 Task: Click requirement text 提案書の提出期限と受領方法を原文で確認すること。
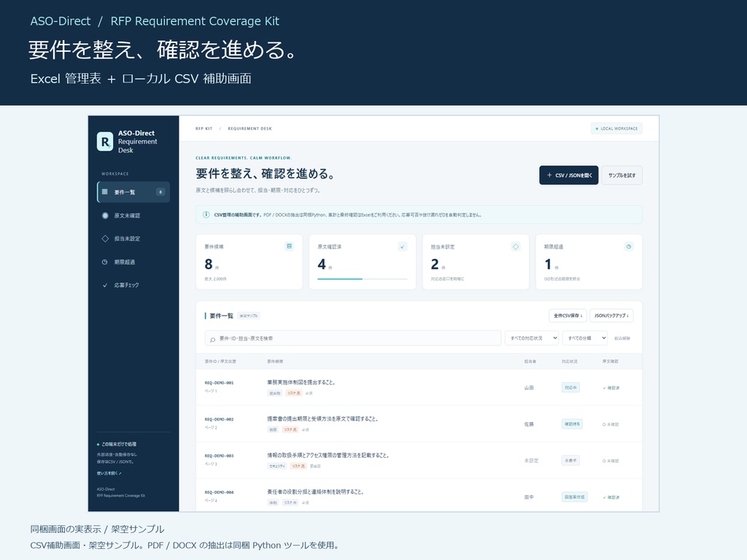323,419
